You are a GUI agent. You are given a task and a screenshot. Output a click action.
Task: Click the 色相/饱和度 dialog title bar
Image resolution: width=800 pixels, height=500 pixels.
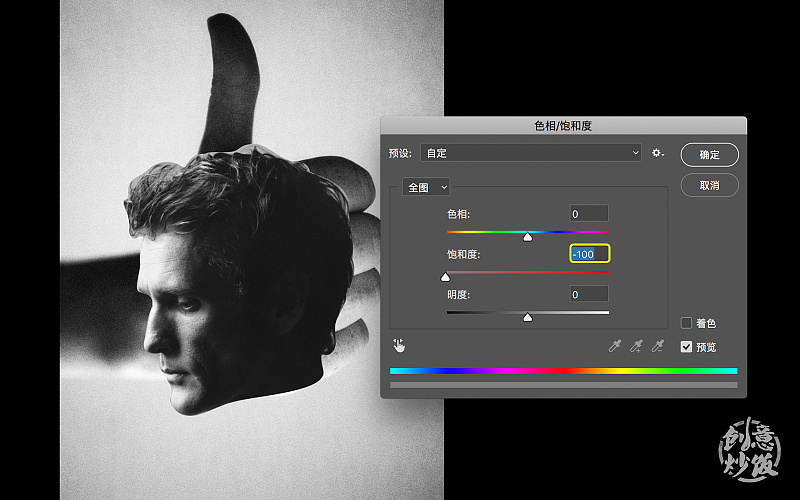coord(563,126)
